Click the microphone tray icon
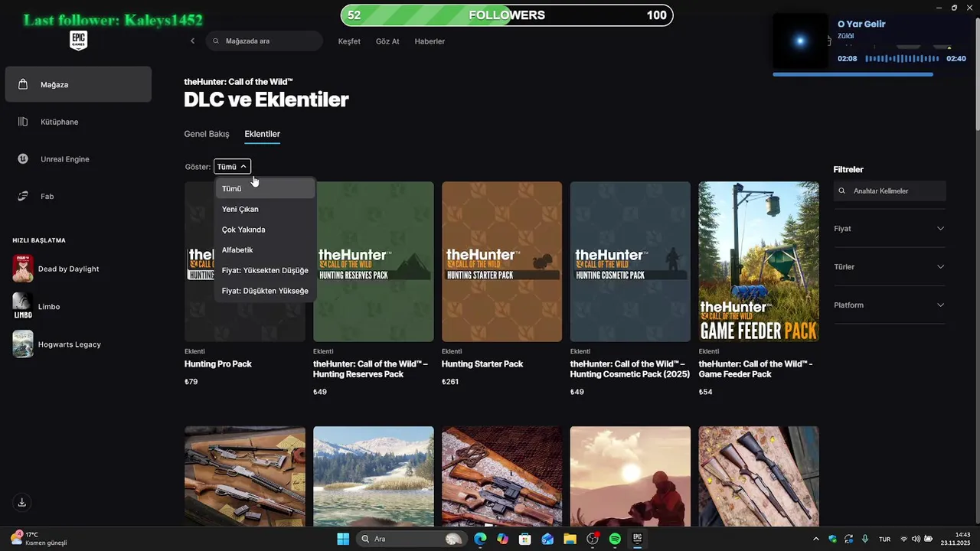The height and width of the screenshot is (551, 980). tap(865, 539)
